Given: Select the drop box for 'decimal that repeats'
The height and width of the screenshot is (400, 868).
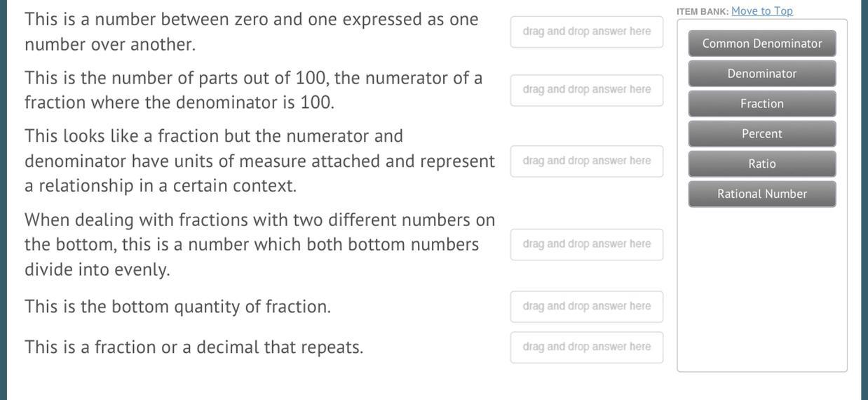Looking at the screenshot, I should point(587,347).
